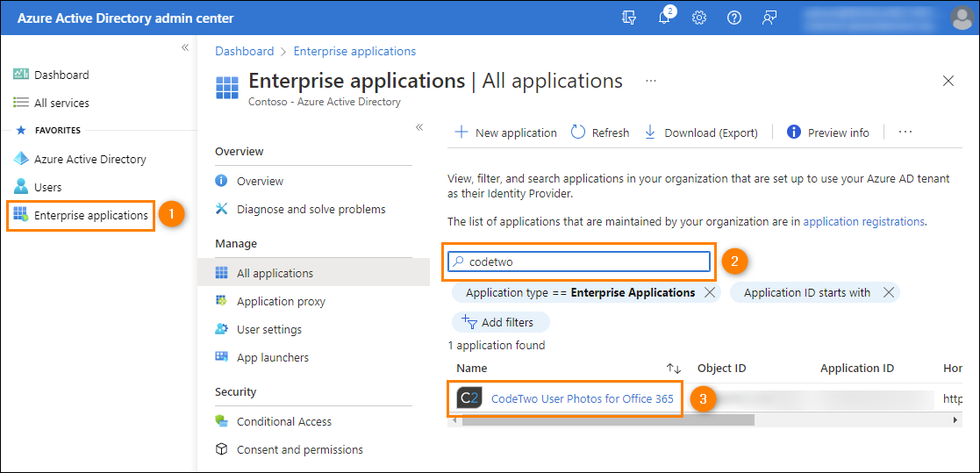The width and height of the screenshot is (980, 473).
Task: Collapse the Enterprise applications menu pane
Action: tap(419, 127)
